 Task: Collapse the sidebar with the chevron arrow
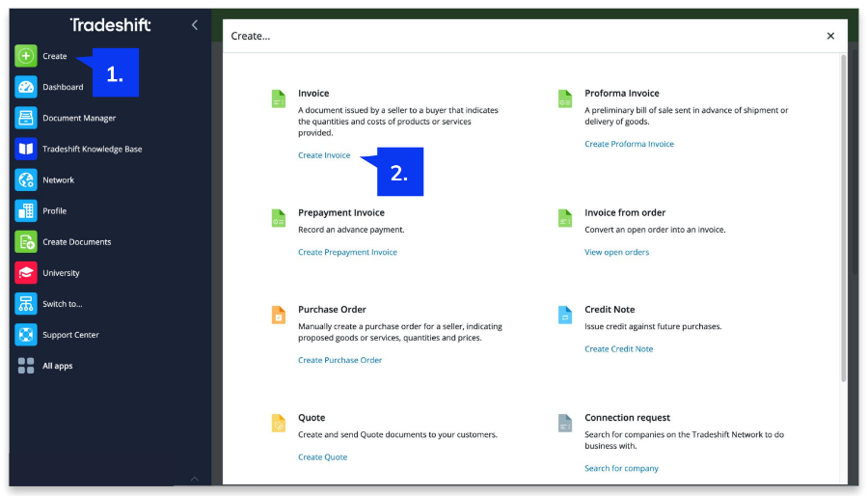pos(194,25)
